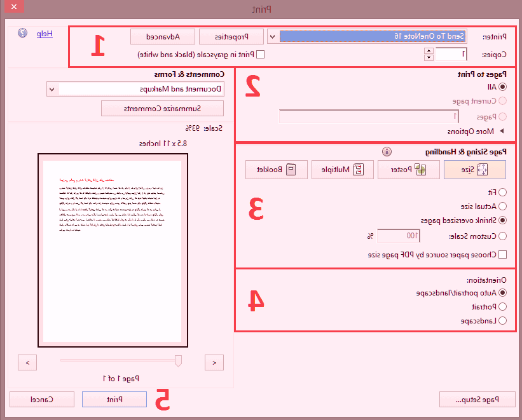This screenshot has height=420, width=522.
Task: Open the printer selection dropdown
Action: [x=272, y=36]
